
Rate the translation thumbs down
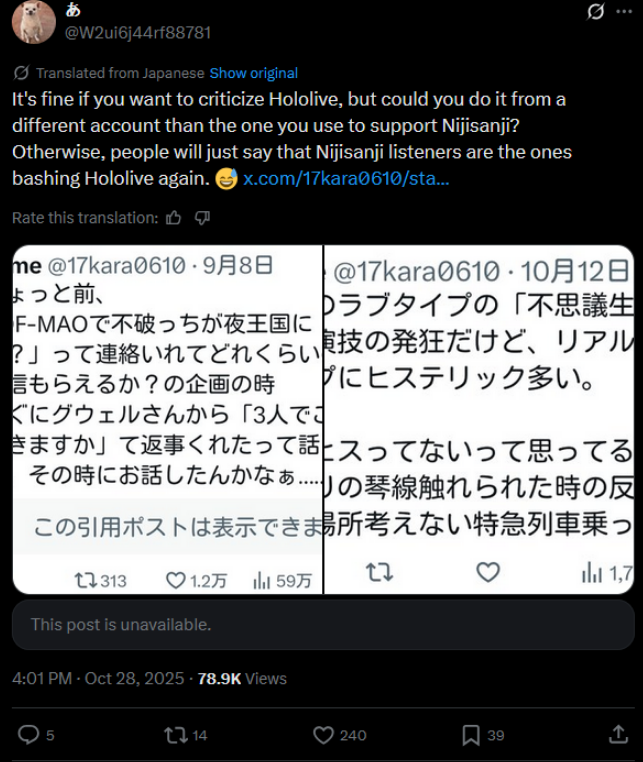point(202,218)
